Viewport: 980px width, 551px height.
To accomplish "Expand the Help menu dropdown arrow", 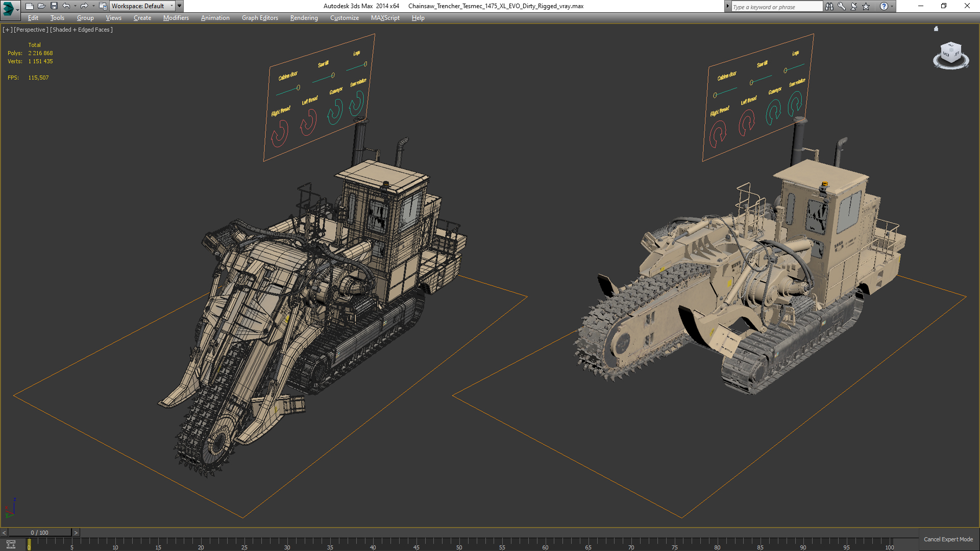I will [892, 6].
